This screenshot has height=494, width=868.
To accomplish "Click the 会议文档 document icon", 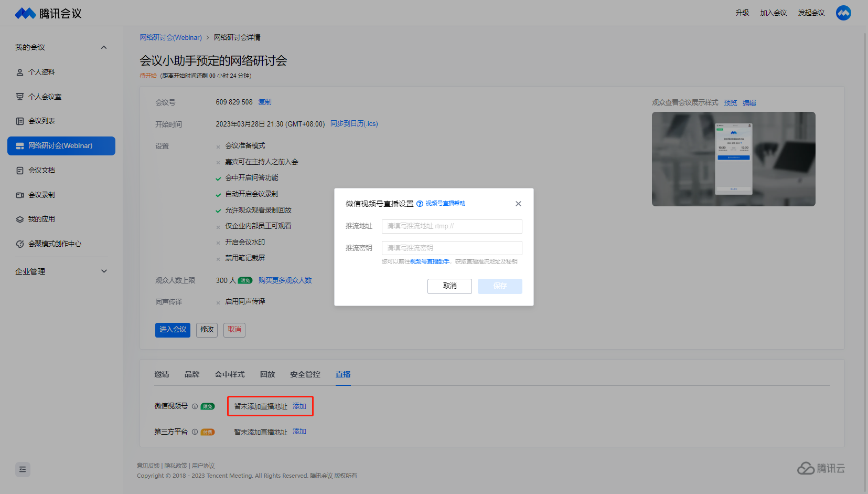I will click(x=20, y=171).
